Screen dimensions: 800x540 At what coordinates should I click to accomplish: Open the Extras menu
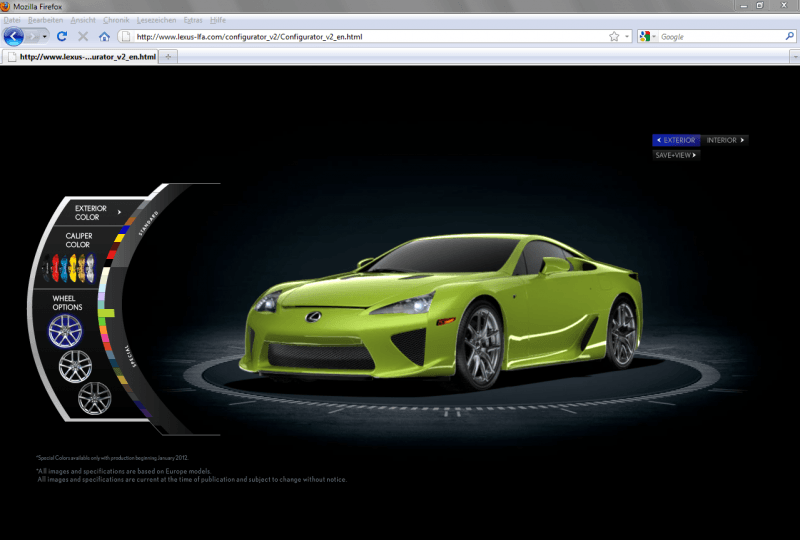[x=193, y=20]
